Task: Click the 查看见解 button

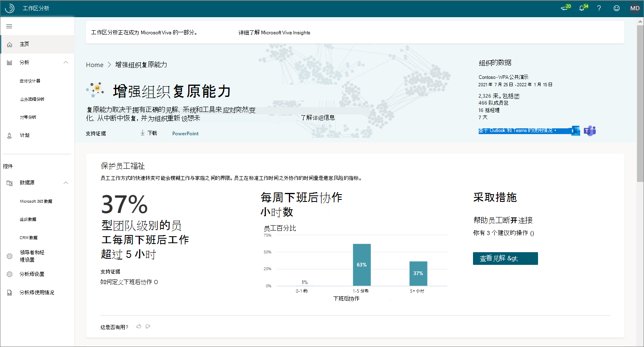Action: (x=505, y=258)
